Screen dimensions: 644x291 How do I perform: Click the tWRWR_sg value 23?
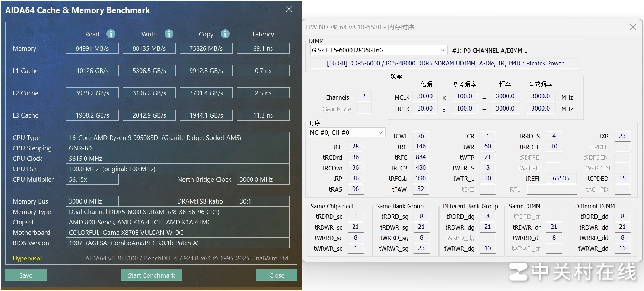(421, 248)
